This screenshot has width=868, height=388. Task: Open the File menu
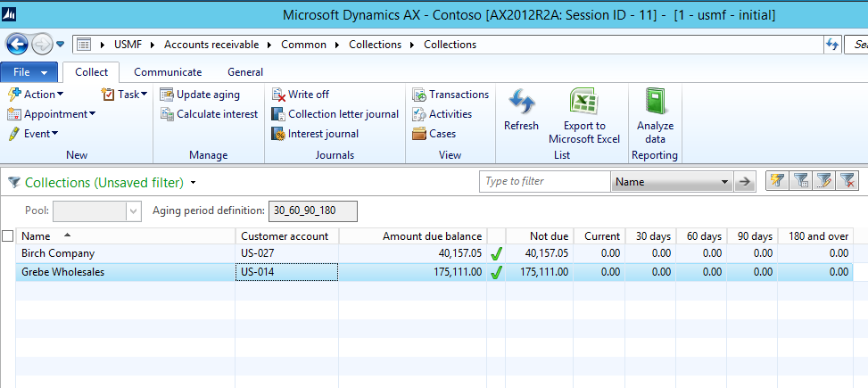click(29, 72)
